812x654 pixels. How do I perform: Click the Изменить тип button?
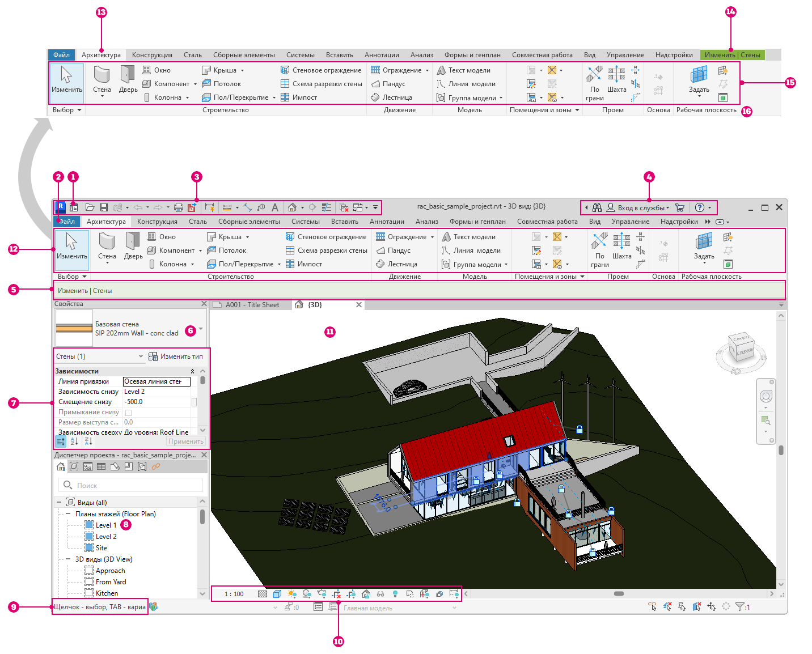(175, 356)
